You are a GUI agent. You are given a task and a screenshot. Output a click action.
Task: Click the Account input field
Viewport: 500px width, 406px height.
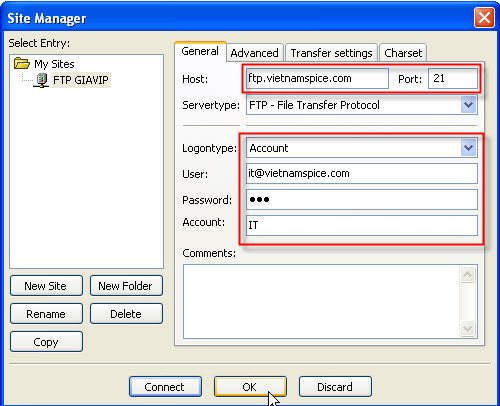[x=361, y=225]
